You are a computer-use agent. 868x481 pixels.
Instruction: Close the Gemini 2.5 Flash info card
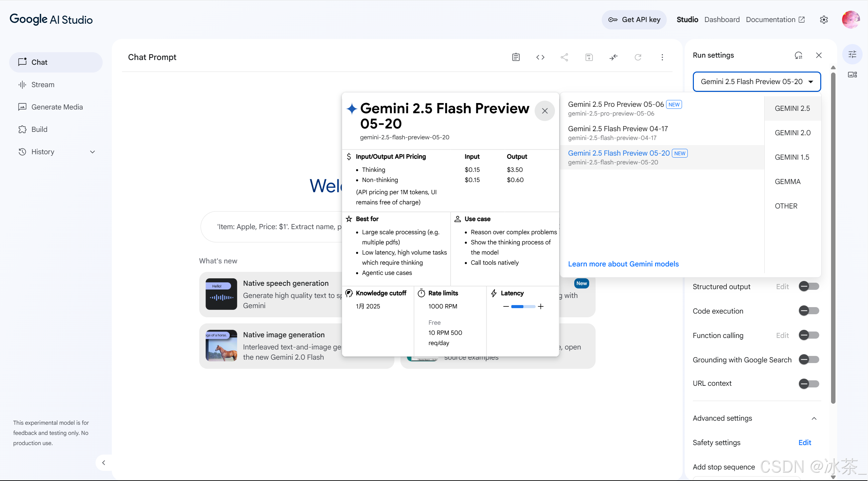pyautogui.click(x=544, y=111)
